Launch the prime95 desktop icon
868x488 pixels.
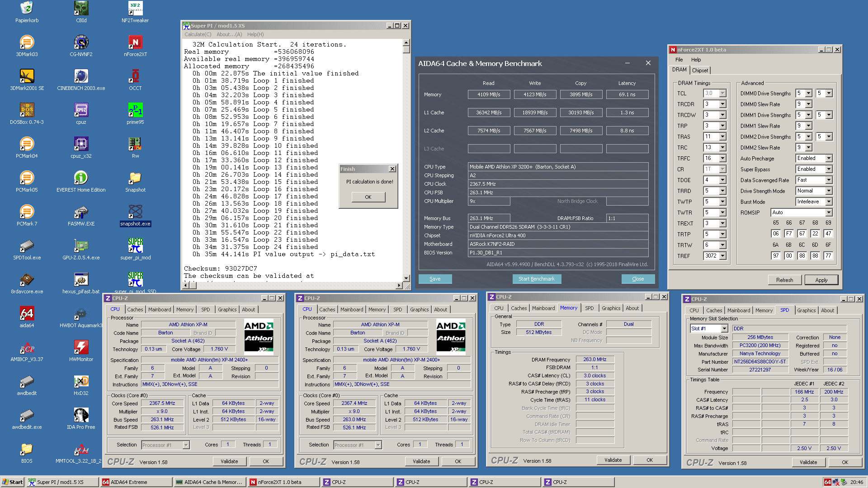point(135,110)
